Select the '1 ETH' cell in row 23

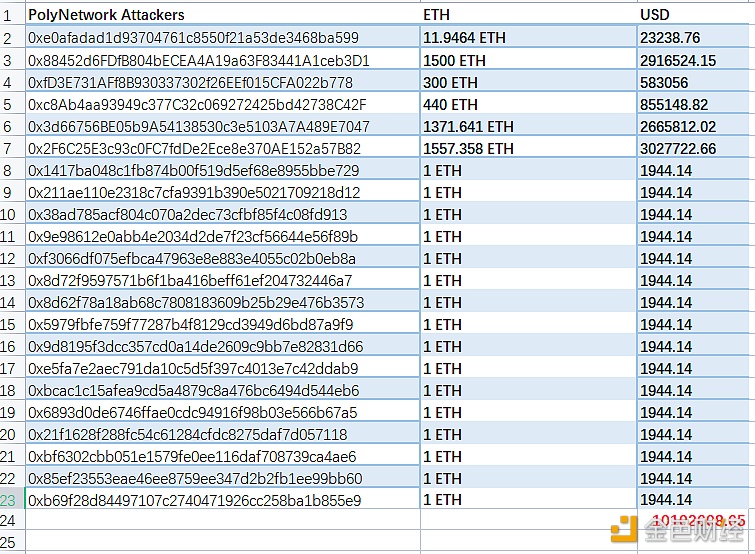point(529,500)
